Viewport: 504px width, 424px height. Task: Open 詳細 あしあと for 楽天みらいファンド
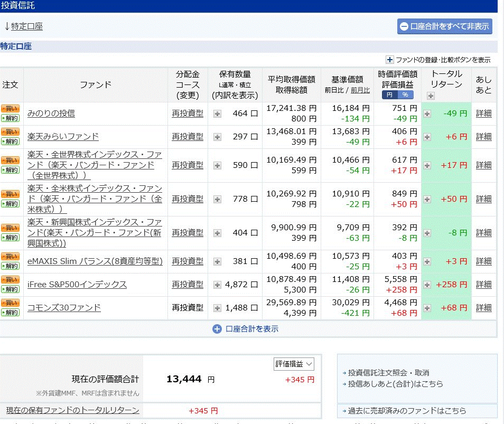484,137
